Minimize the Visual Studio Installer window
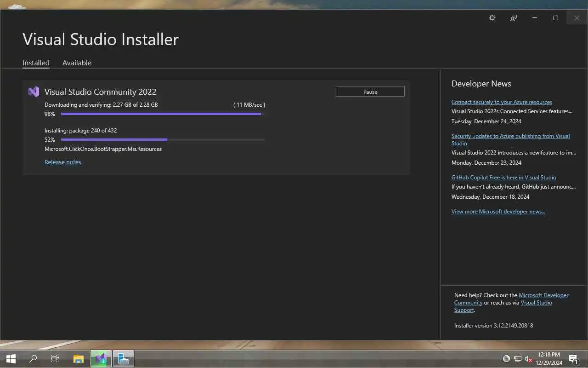The width and height of the screenshot is (588, 368). pos(535,18)
